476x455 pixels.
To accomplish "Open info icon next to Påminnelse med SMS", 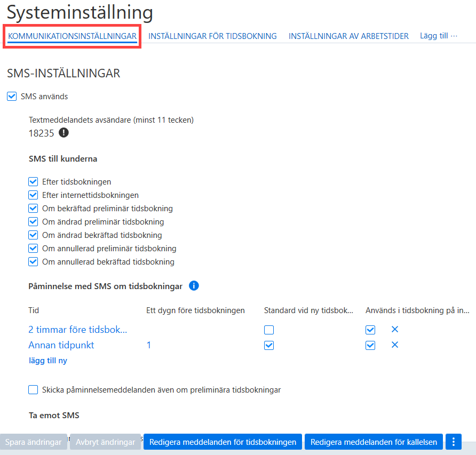I will [x=194, y=285].
